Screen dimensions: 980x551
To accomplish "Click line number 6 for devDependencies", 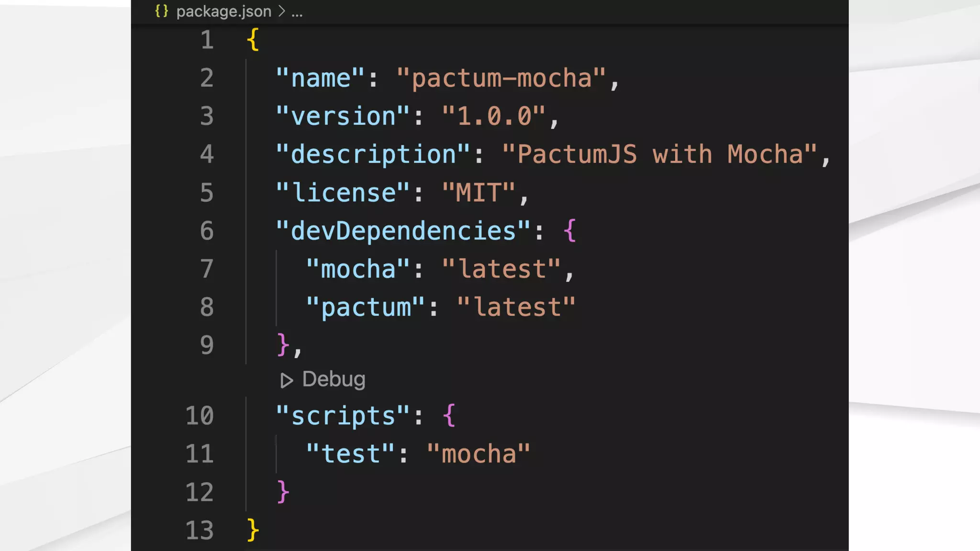I will (207, 231).
